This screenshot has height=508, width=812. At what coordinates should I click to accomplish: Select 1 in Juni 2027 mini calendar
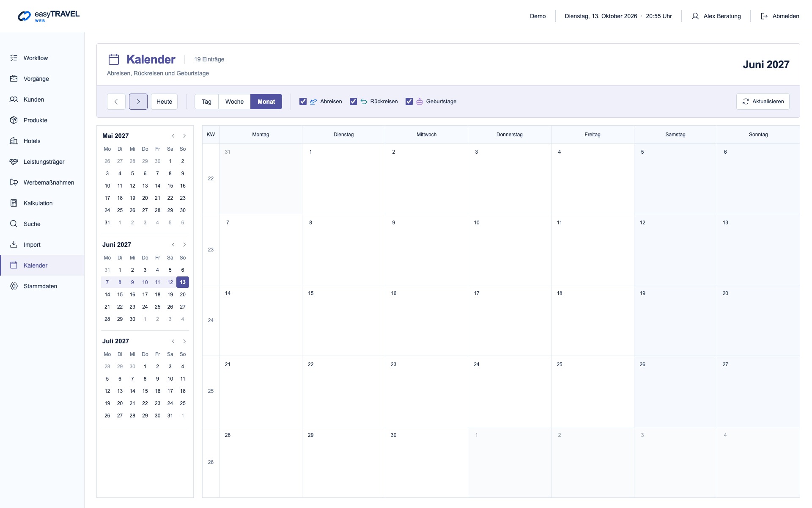(x=120, y=270)
